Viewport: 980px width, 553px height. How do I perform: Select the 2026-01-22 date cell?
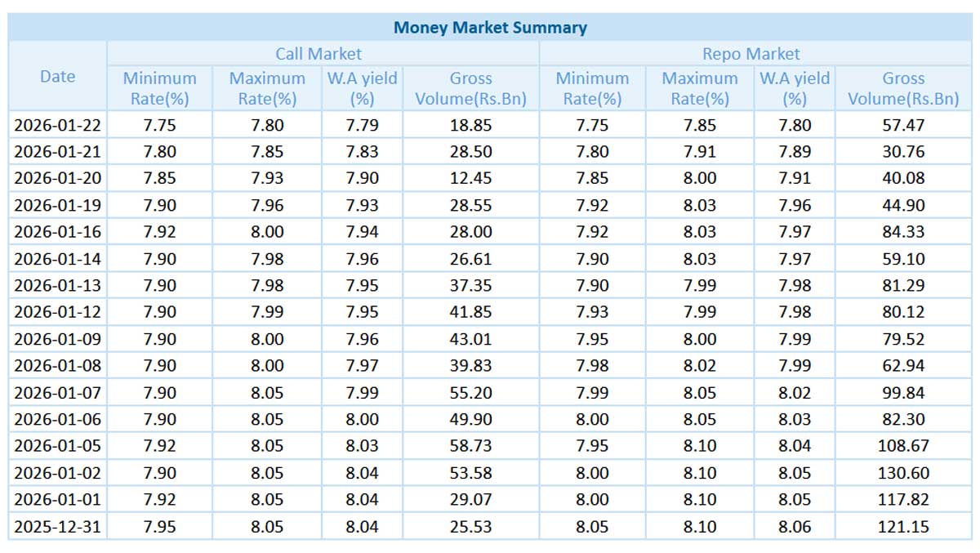[x=57, y=126]
